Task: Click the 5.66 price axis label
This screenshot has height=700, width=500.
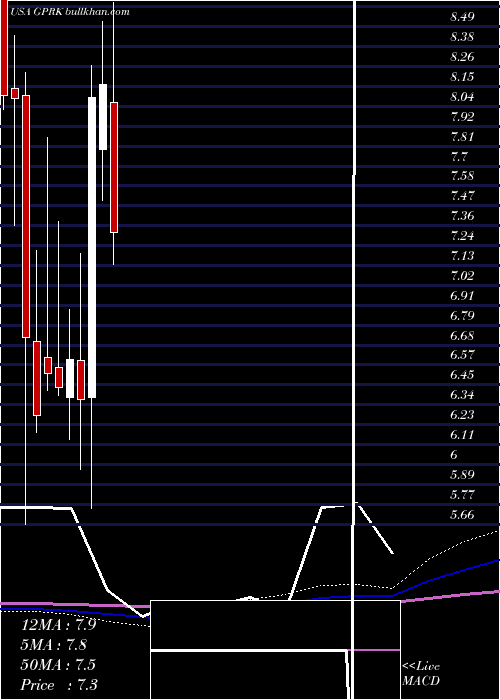Action: click(x=462, y=515)
